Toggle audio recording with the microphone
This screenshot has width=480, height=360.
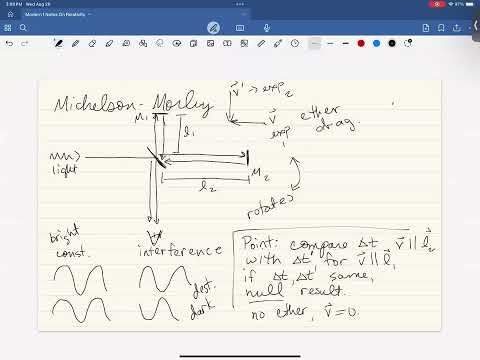(267, 28)
